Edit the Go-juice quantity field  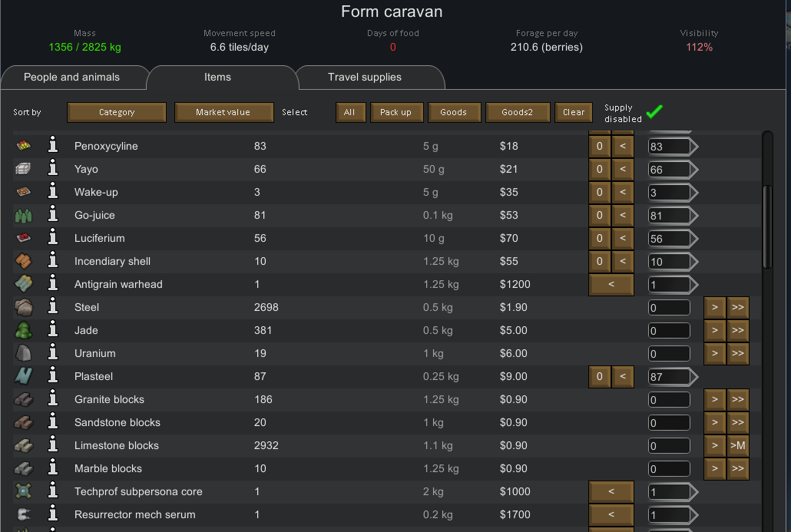point(669,216)
